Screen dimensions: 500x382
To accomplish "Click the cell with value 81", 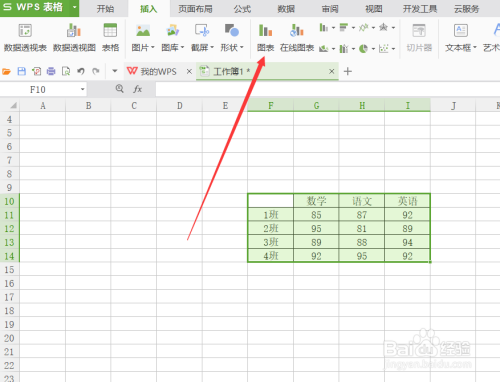I will pyautogui.click(x=362, y=228).
